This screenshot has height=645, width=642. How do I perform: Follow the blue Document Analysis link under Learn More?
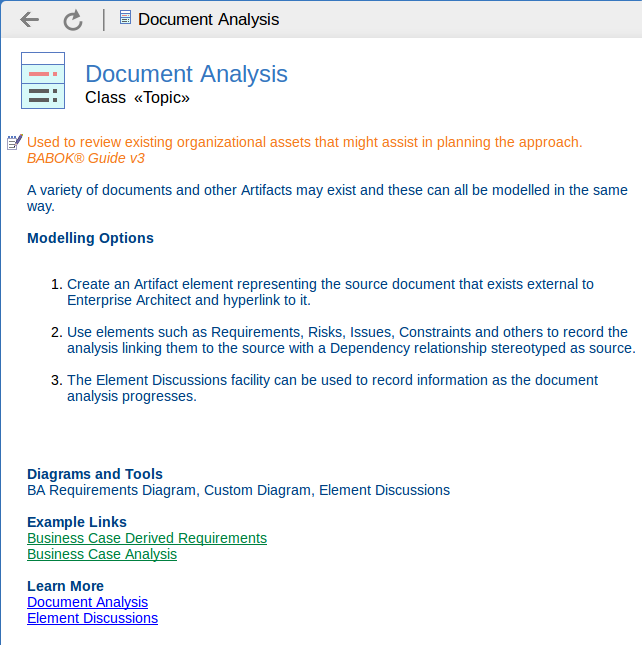87,602
